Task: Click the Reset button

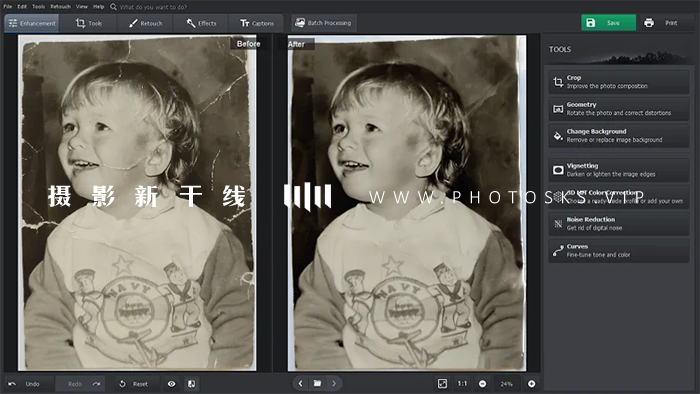Action: 134,384
